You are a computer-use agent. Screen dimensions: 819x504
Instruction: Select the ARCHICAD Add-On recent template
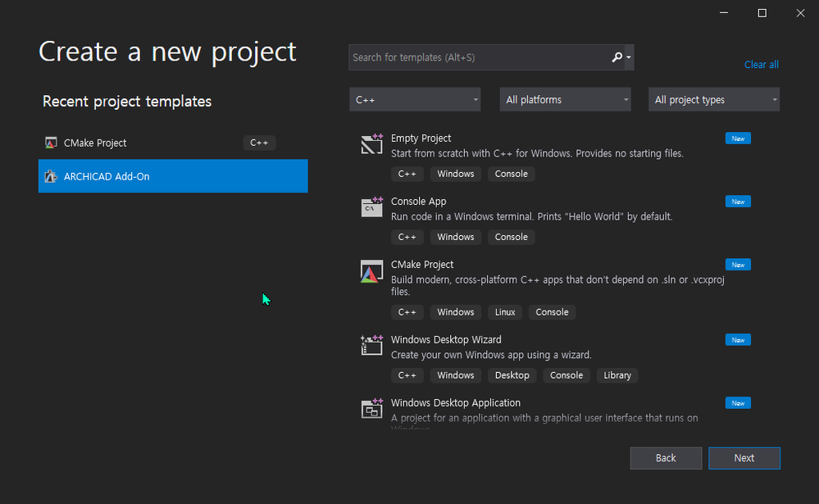coord(173,176)
